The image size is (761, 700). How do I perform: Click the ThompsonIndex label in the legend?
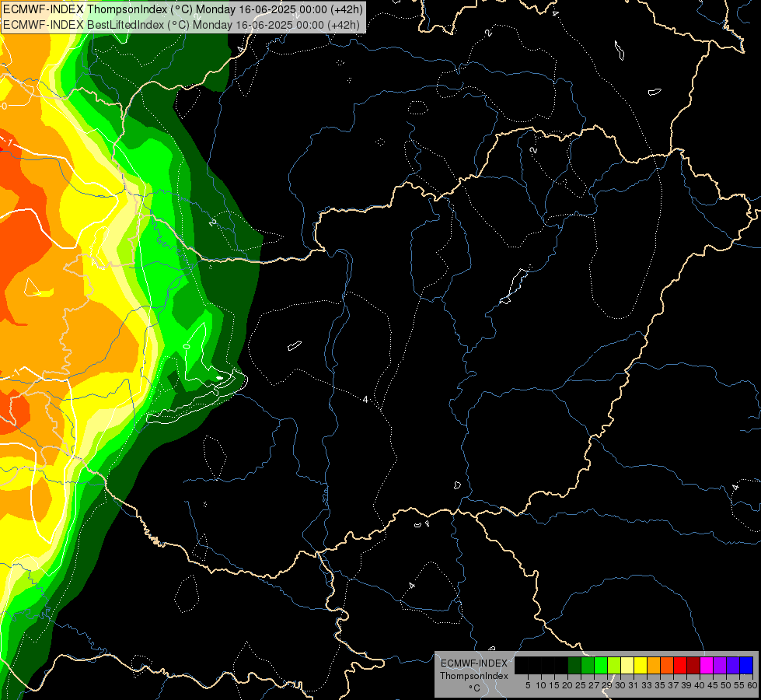(474, 676)
